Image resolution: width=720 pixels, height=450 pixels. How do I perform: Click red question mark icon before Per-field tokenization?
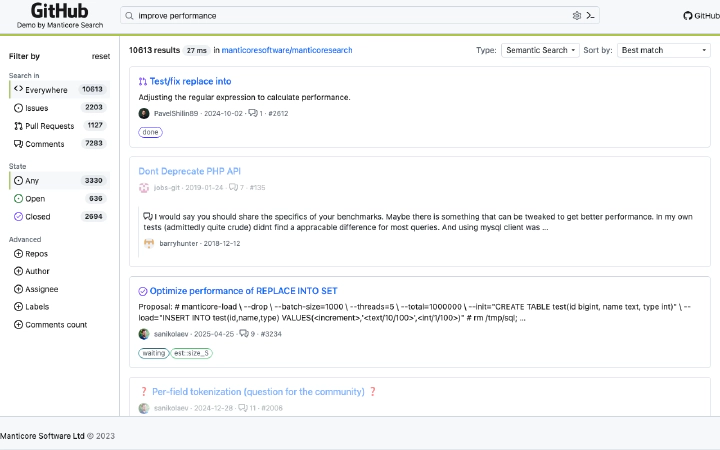[144, 392]
